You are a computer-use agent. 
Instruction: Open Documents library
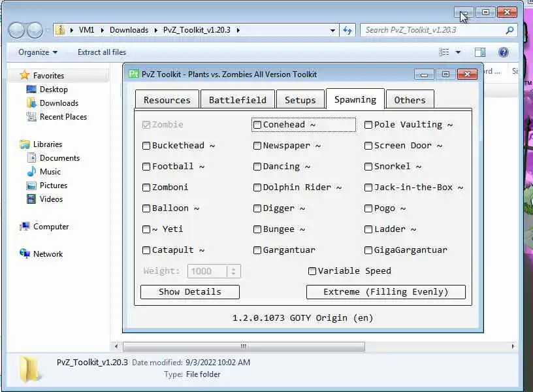tap(59, 158)
